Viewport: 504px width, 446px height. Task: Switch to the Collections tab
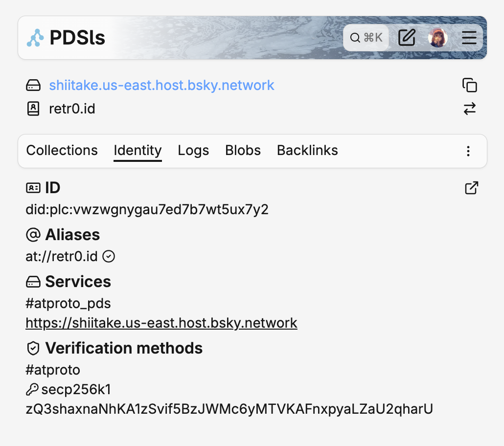[62, 150]
